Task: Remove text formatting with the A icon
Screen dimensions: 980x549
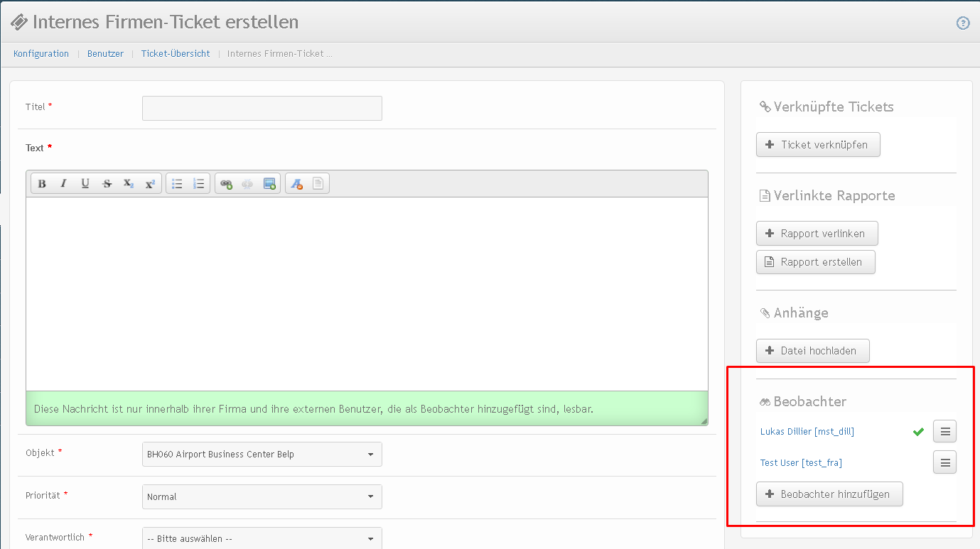Action: (296, 184)
